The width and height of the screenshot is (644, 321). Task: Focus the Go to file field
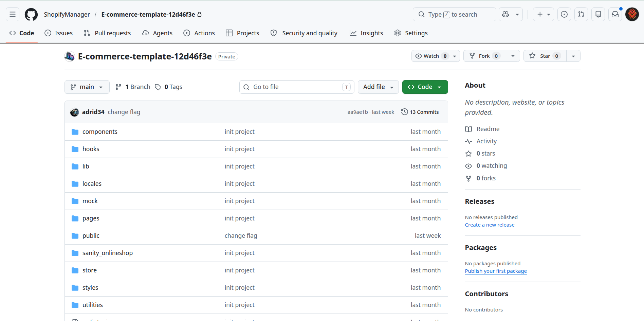[297, 87]
